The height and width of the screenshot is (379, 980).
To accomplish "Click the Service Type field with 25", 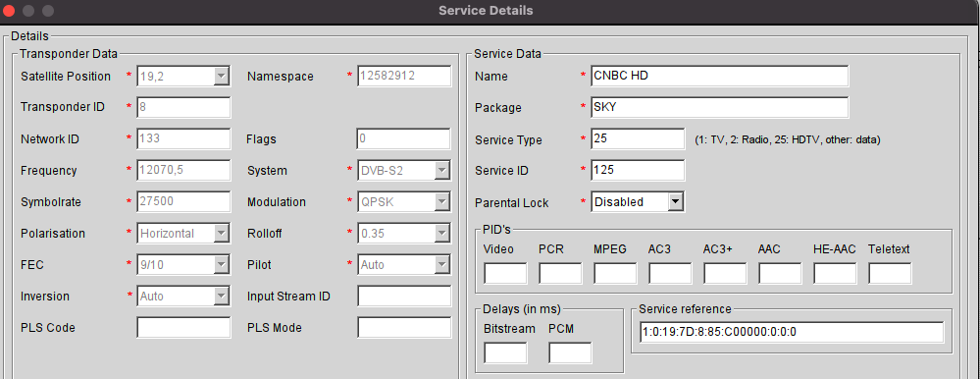I will tap(638, 138).
